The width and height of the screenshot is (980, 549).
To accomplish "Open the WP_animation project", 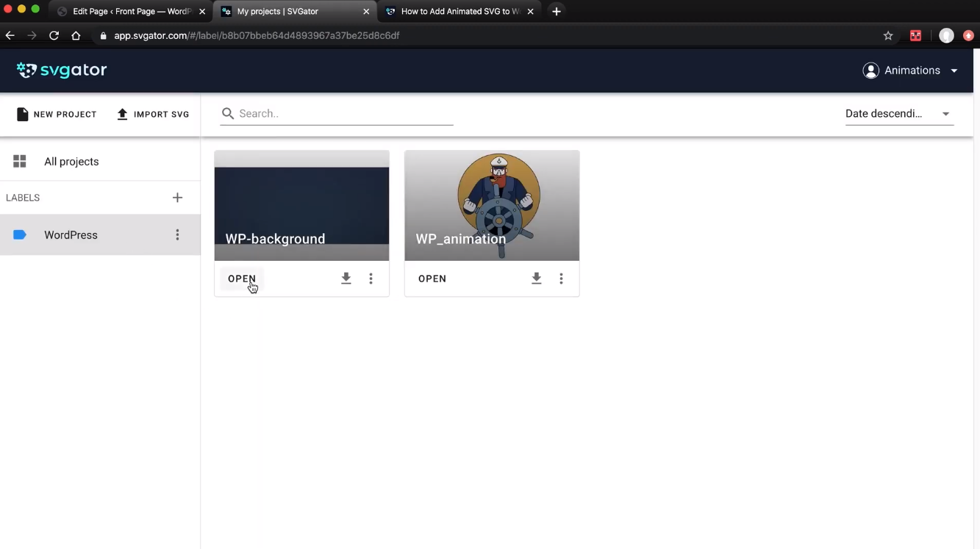I will click(432, 279).
